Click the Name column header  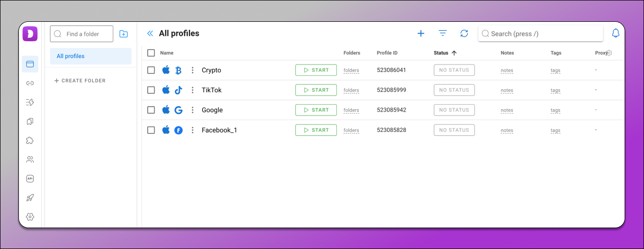tap(166, 53)
